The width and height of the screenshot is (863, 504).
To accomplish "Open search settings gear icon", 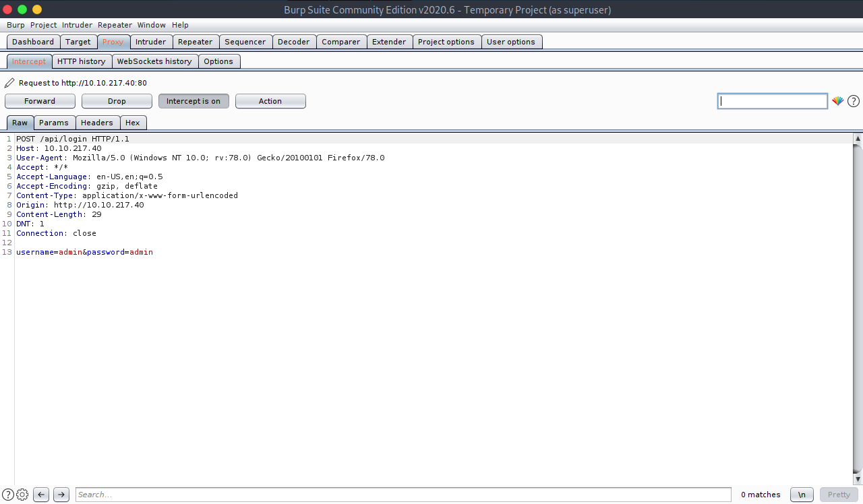I will [22, 495].
